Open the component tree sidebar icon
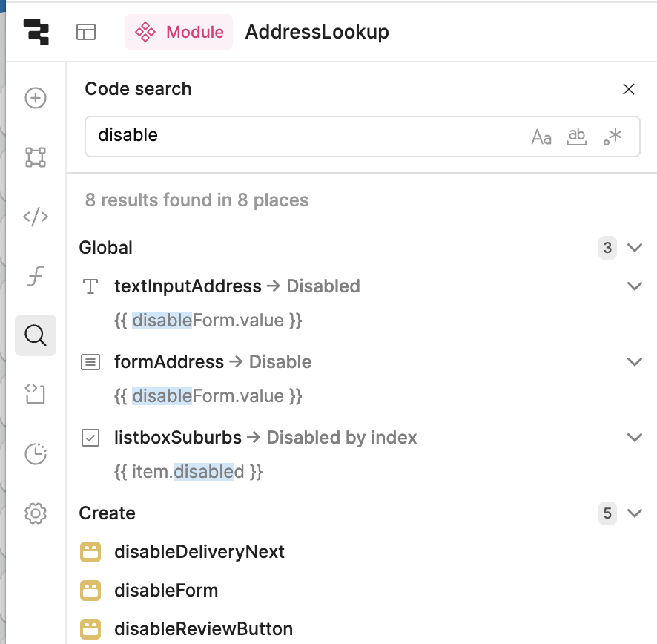This screenshot has width=657, height=644. coord(36,157)
